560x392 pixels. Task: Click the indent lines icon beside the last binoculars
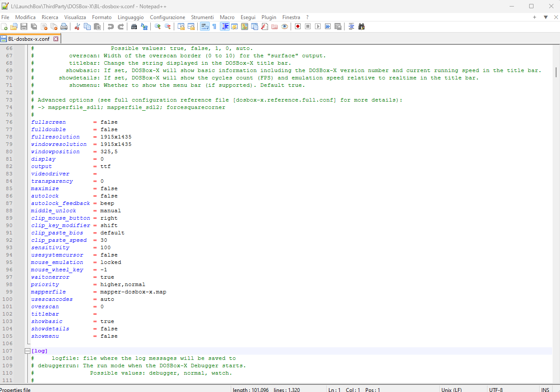[351, 26]
